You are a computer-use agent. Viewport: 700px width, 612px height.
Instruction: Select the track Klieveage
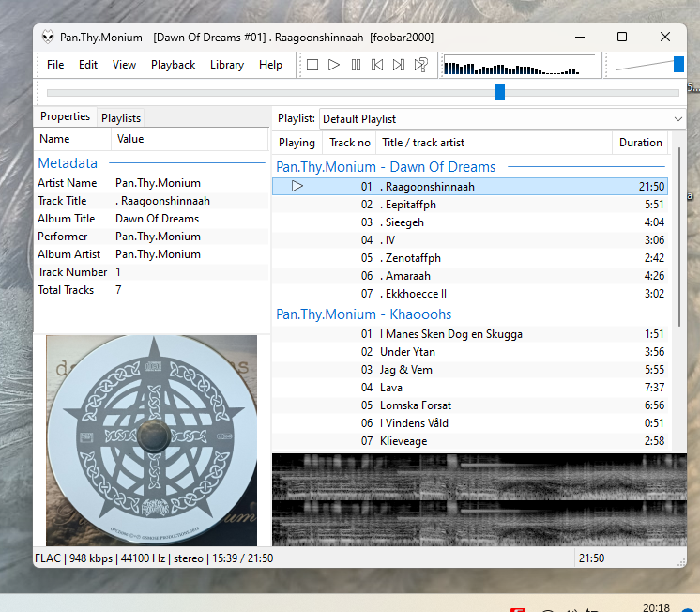470,441
